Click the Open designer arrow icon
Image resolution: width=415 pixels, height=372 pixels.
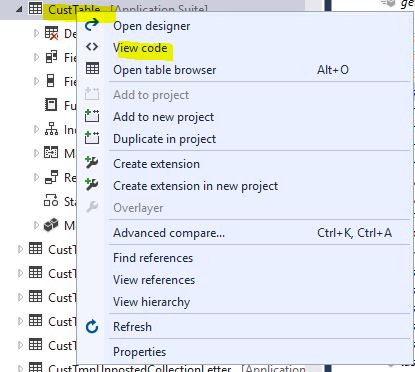(92, 25)
